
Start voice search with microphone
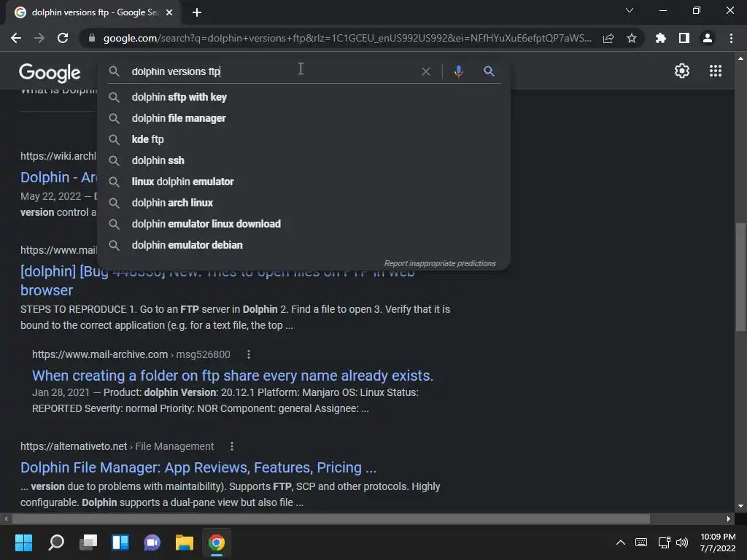tap(458, 71)
